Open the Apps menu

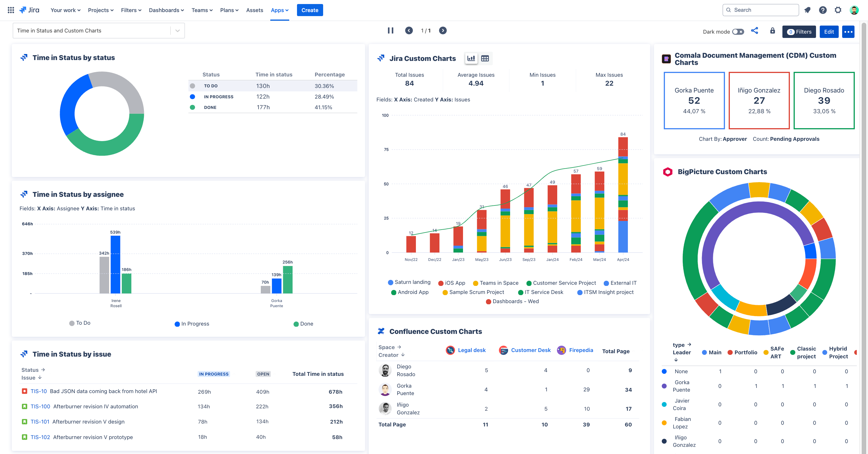[280, 10]
